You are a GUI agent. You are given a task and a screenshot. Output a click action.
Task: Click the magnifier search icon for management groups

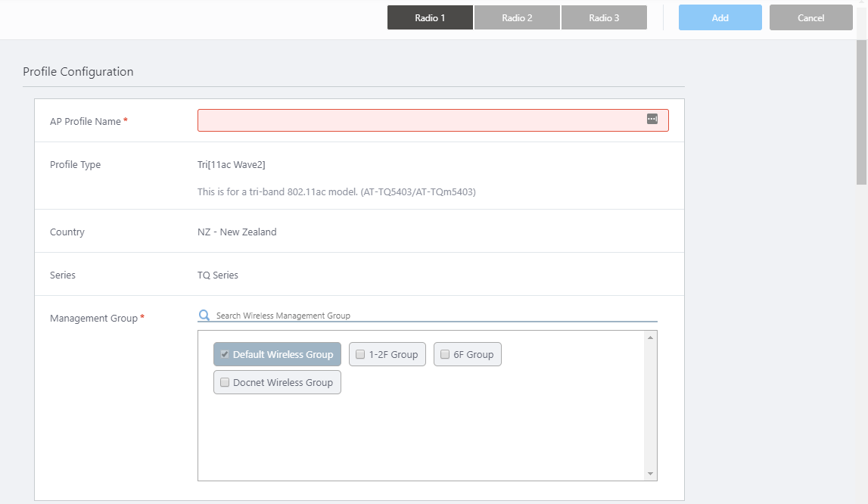point(204,315)
